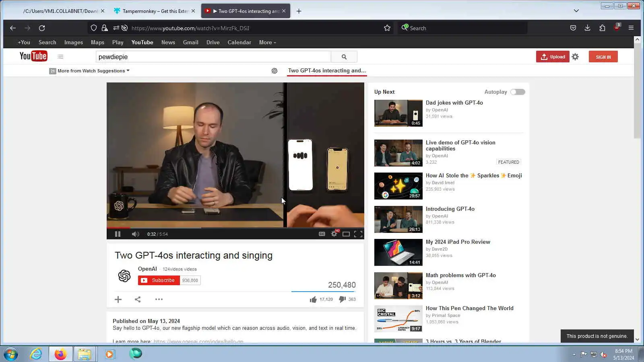Enter fullscreen video mode
The height and width of the screenshot is (362, 644).
358,234
